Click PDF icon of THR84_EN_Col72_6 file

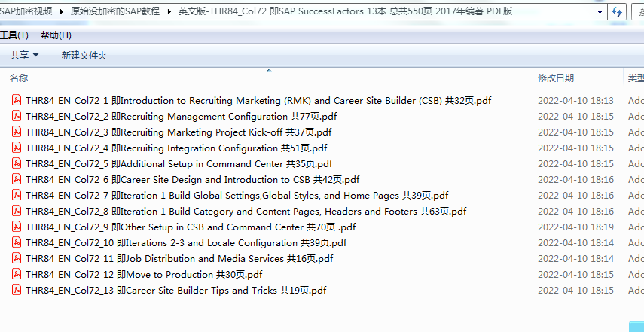(17, 179)
